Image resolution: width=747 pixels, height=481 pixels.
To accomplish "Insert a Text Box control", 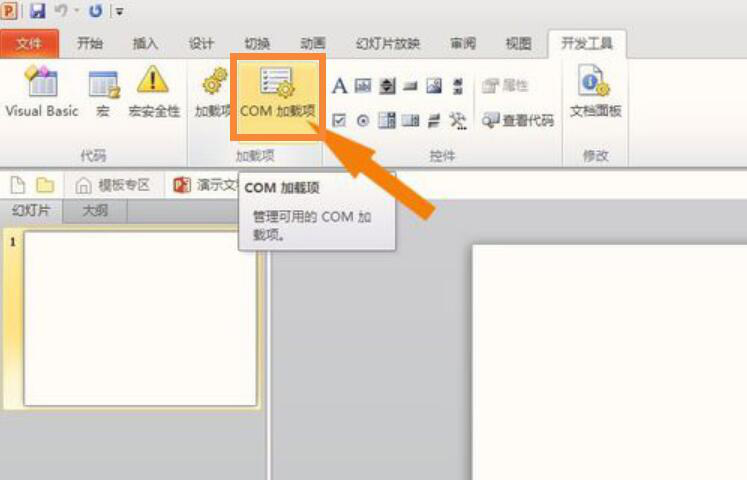I will 363,86.
